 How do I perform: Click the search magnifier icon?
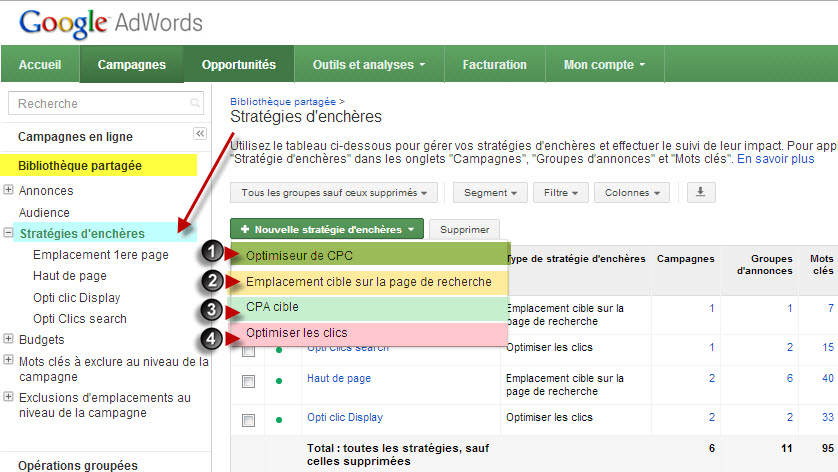coord(195,103)
